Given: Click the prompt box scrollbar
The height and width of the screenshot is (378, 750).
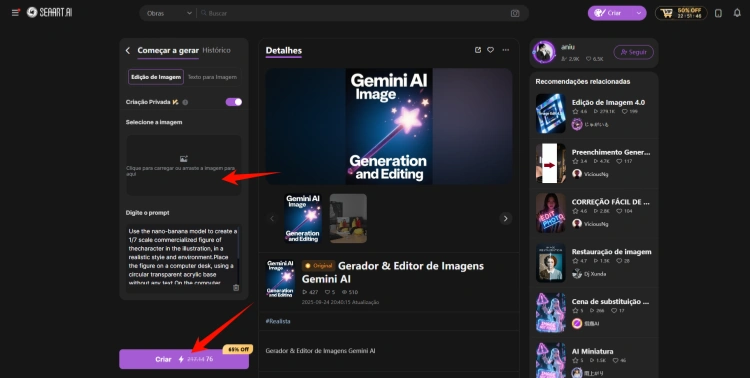Looking at the screenshot, I should [x=238, y=244].
